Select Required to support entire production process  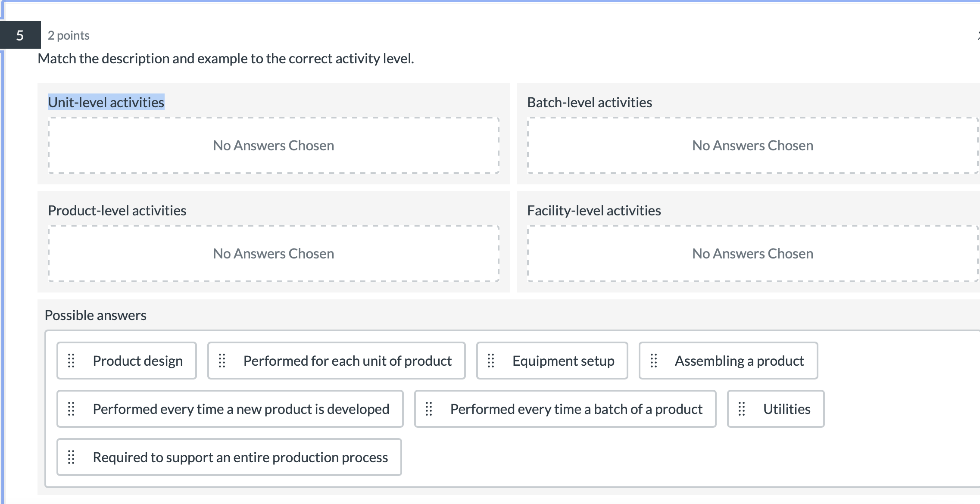pos(240,457)
